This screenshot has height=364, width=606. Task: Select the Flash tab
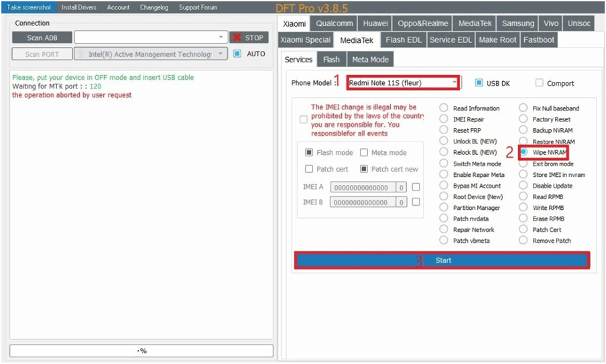(x=331, y=60)
